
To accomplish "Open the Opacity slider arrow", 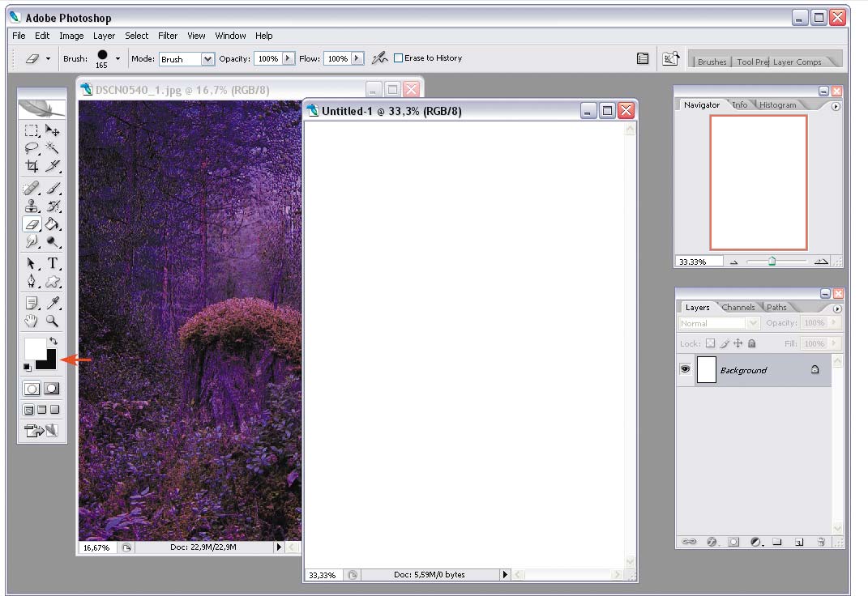I will tap(289, 58).
